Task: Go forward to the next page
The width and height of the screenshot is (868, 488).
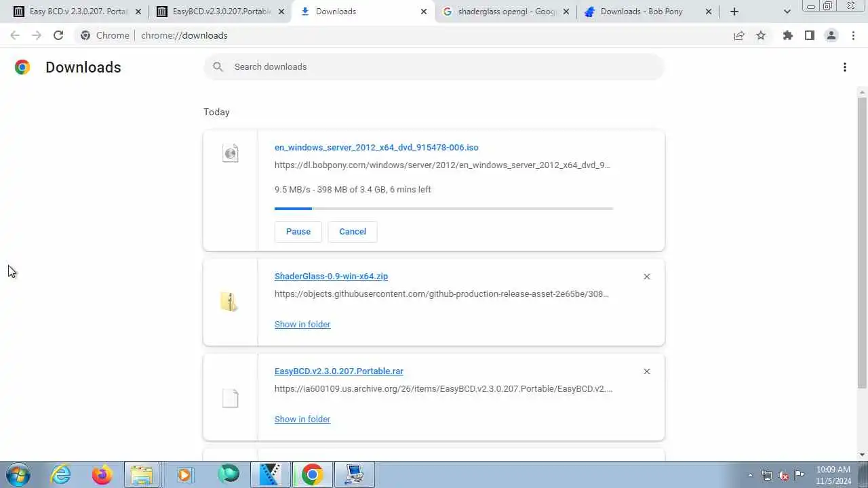Action: [x=37, y=35]
